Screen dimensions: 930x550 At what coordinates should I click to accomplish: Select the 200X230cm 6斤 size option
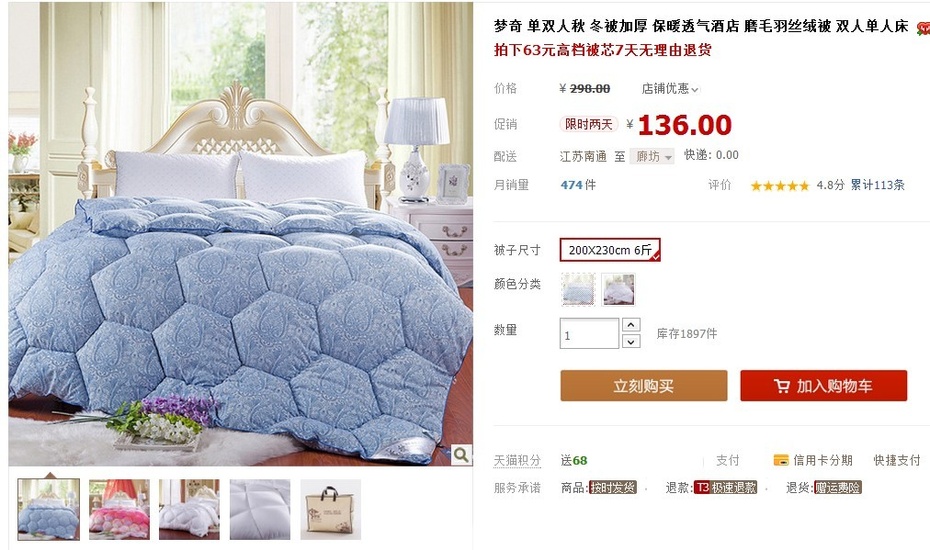[610, 250]
